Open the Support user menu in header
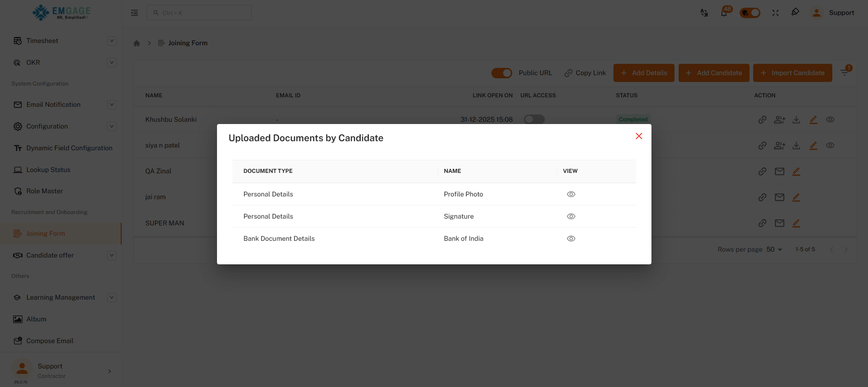Image resolution: width=868 pixels, height=387 pixels. click(833, 13)
